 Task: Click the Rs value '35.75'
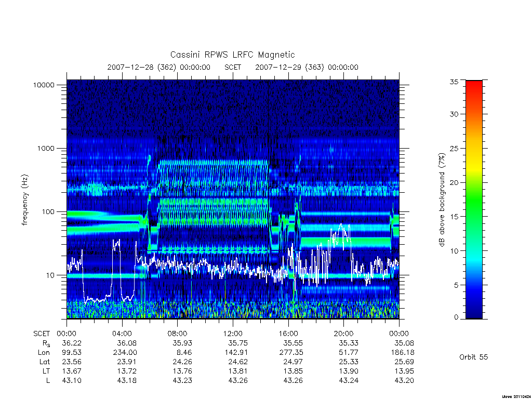pos(238,343)
